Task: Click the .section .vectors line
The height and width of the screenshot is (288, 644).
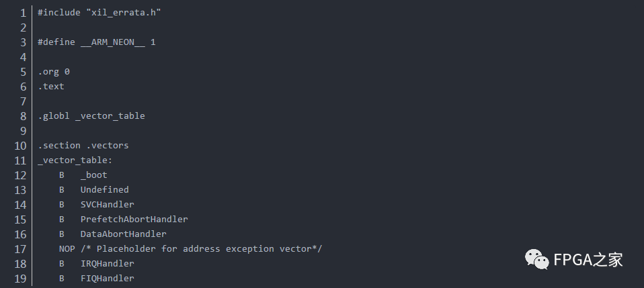Action: (83, 146)
